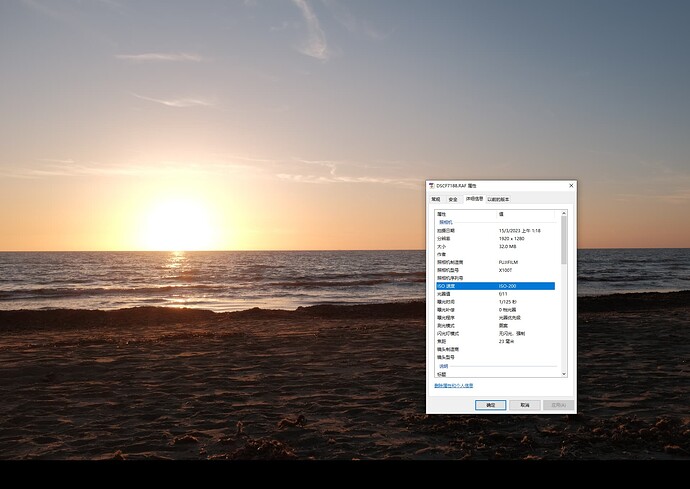Select the camera serial number row
This screenshot has height=489, width=690.
(x=495, y=278)
